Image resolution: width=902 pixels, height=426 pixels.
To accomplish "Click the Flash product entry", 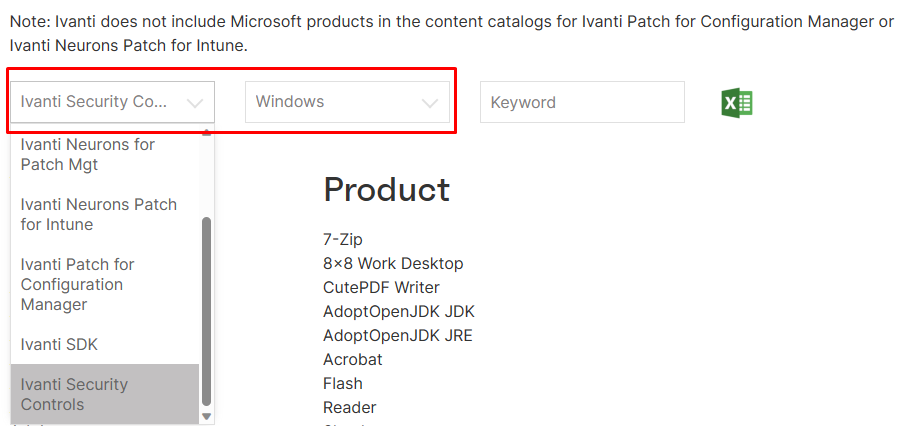I will pyautogui.click(x=343, y=383).
